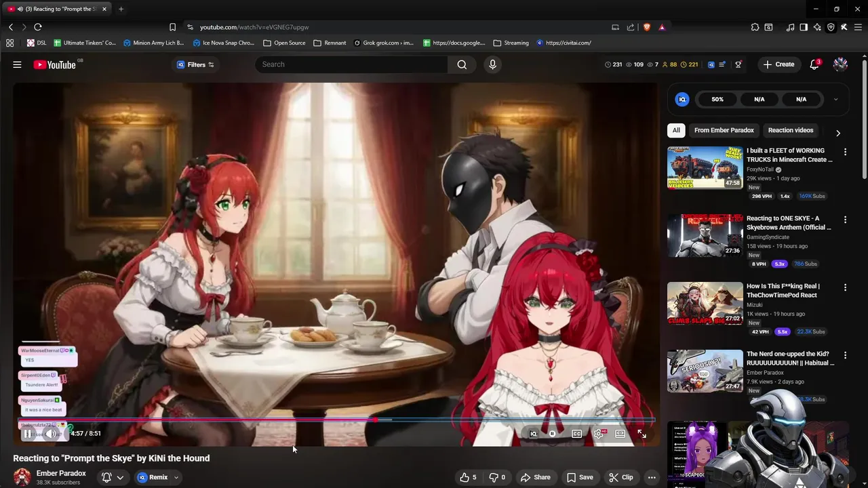Open Ember Paradox channel name link

pos(61,473)
